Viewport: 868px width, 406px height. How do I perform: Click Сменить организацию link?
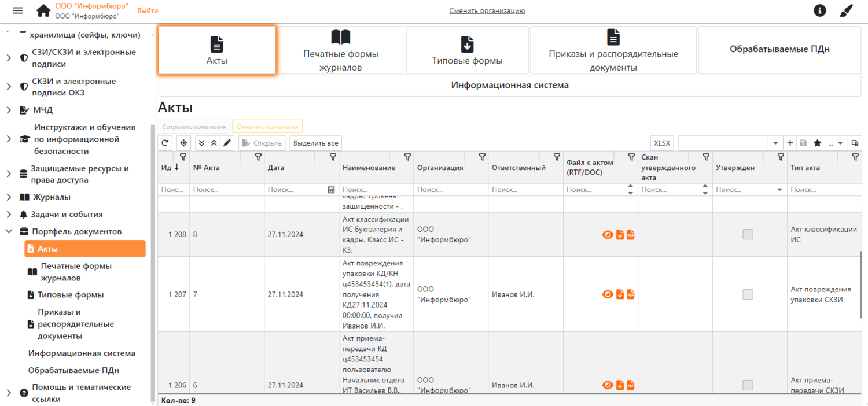click(x=487, y=10)
